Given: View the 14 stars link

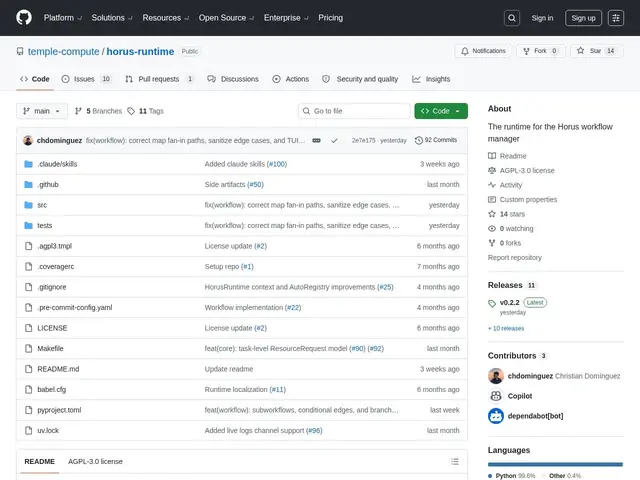Looking at the screenshot, I should tap(507, 214).
